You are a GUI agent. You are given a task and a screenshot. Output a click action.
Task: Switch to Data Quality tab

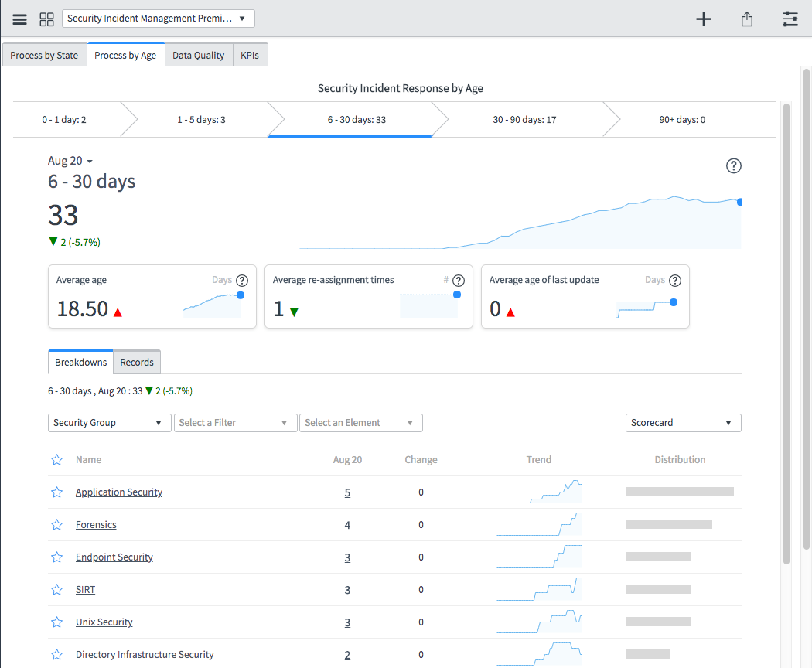198,56
